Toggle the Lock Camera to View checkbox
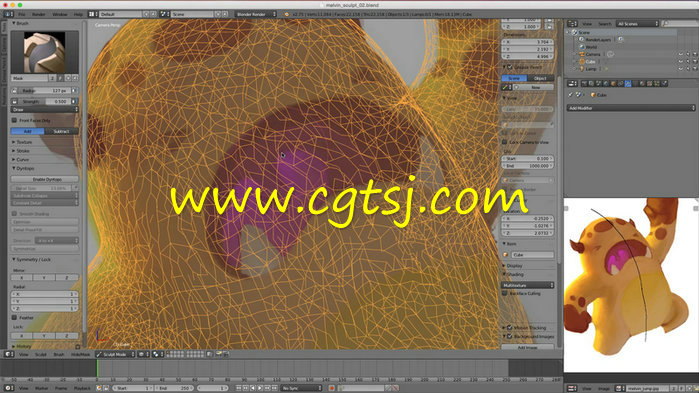The height and width of the screenshot is (393, 699). point(505,142)
